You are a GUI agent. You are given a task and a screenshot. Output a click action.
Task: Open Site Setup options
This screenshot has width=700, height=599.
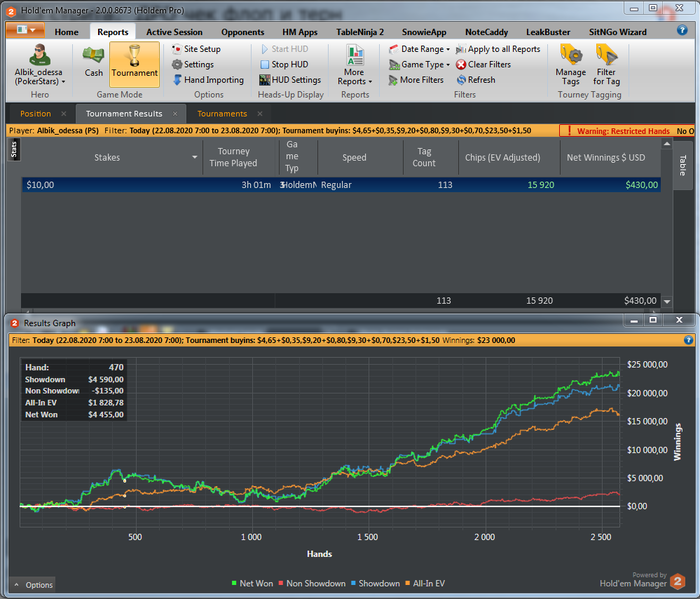click(x=196, y=49)
